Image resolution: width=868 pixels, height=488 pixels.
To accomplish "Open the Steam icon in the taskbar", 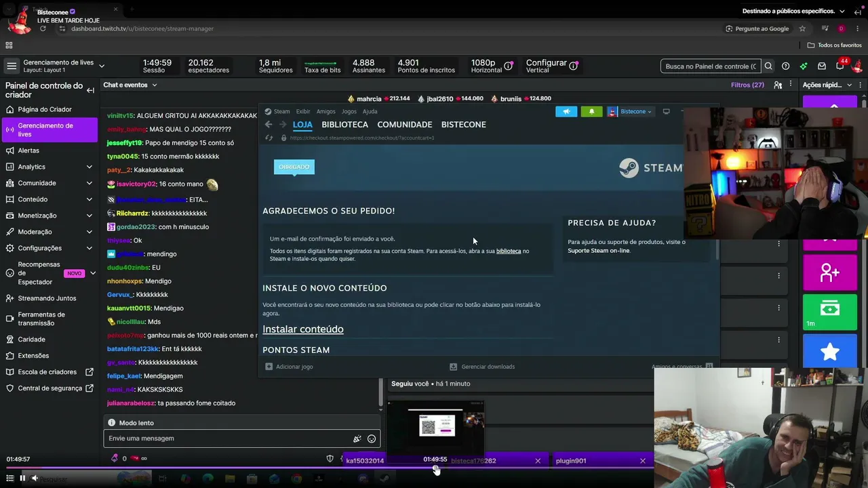I will (x=384, y=479).
